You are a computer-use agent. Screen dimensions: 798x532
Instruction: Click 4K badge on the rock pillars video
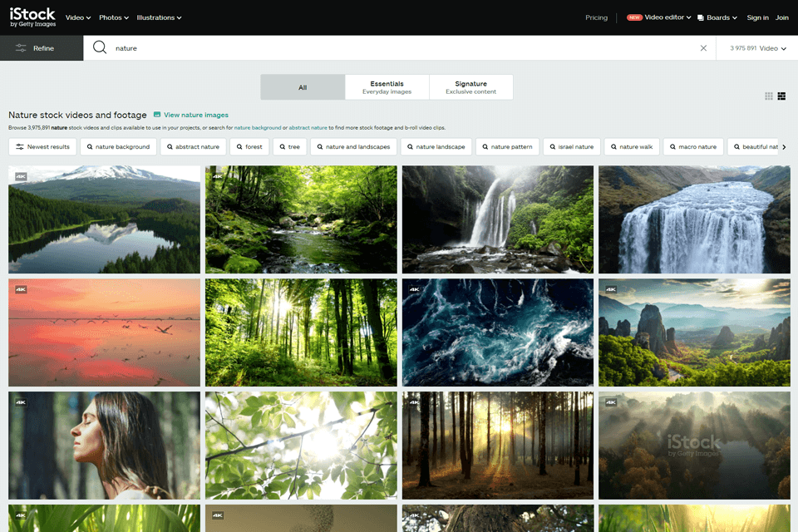coord(611,289)
